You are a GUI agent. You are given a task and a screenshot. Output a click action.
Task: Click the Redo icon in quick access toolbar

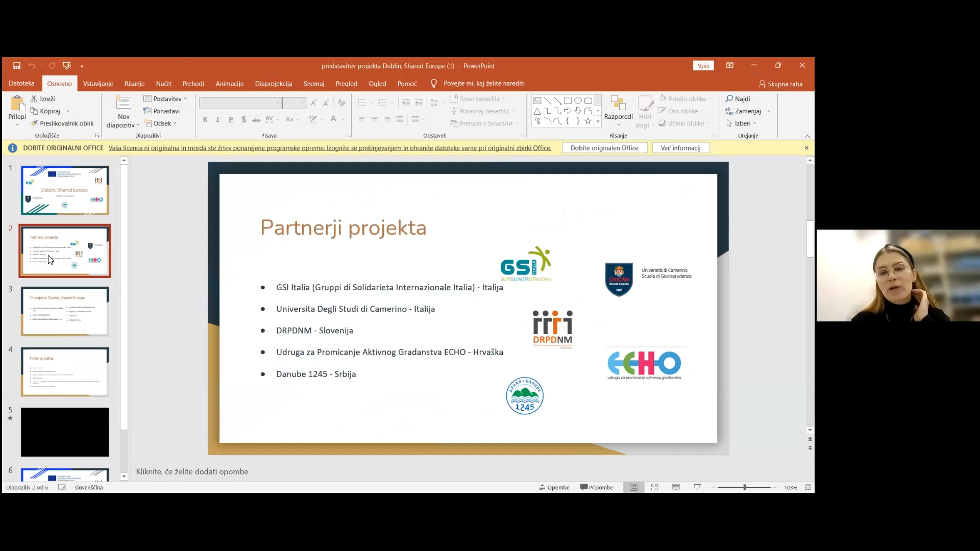[x=52, y=65]
